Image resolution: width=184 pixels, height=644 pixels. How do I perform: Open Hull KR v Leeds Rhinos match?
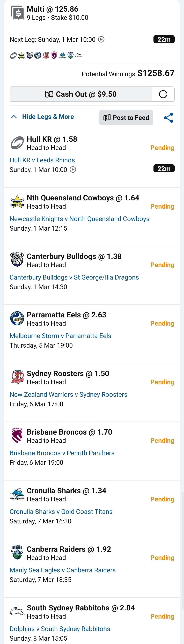tap(42, 160)
